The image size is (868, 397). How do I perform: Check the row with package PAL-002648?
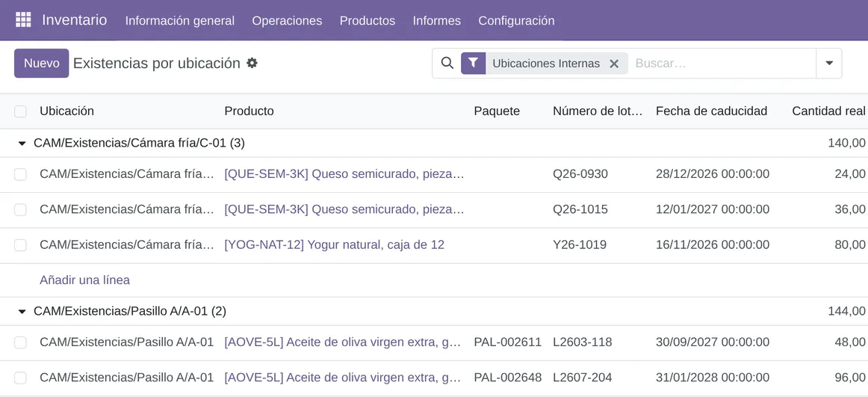point(20,378)
